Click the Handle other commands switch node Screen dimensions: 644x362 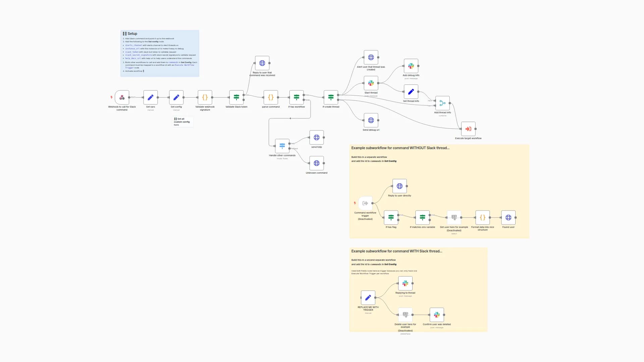click(282, 146)
